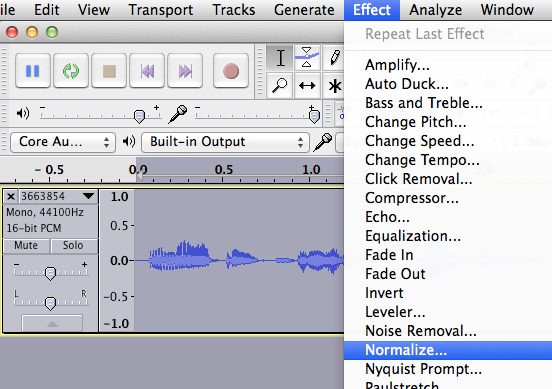The width and height of the screenshot is (552, 389).
Task: Choose the Draw pencil tool
Action: pos(334,57)
